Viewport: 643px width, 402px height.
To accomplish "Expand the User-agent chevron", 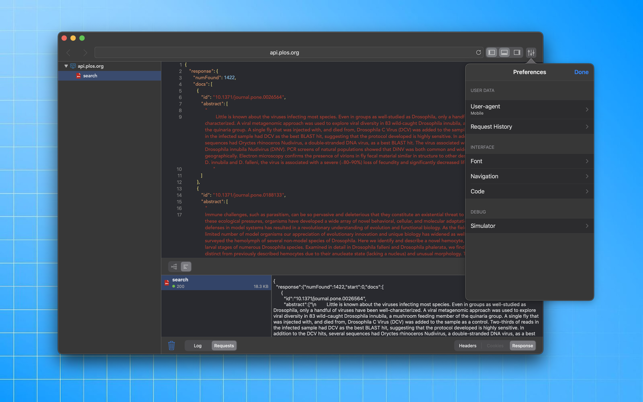I will click(x=587, y=110).
